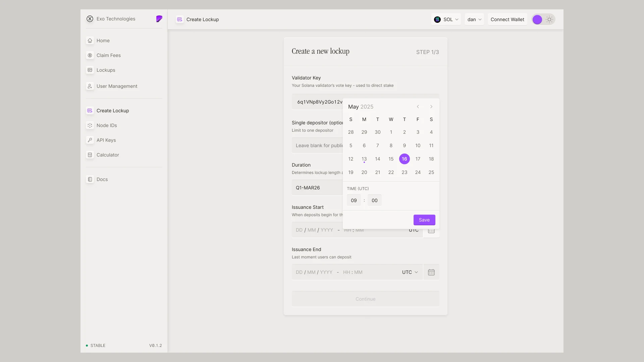
Task: Open the SOL network dropdown
Action: tap(446, 19)
